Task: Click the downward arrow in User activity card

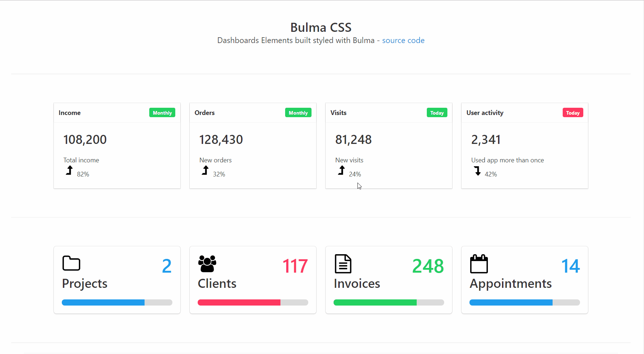Action: coord(477,170)
